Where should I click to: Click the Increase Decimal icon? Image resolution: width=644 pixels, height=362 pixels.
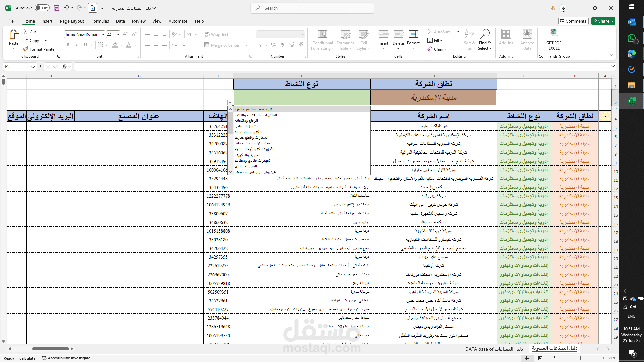point(292,45)
